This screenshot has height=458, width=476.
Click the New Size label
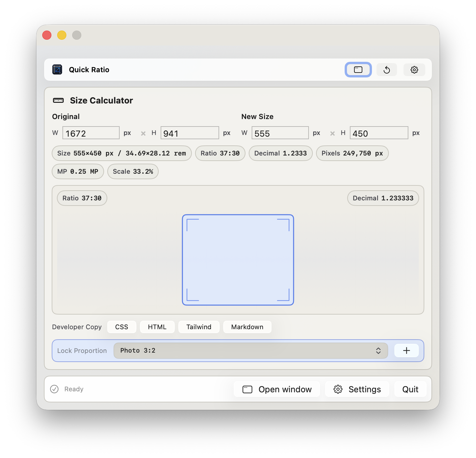click(258, 116)
